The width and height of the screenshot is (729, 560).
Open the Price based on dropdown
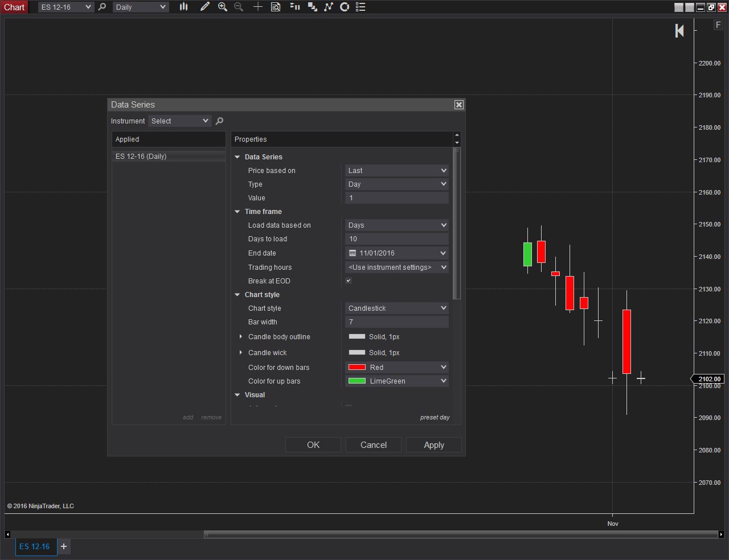(397, 171)
